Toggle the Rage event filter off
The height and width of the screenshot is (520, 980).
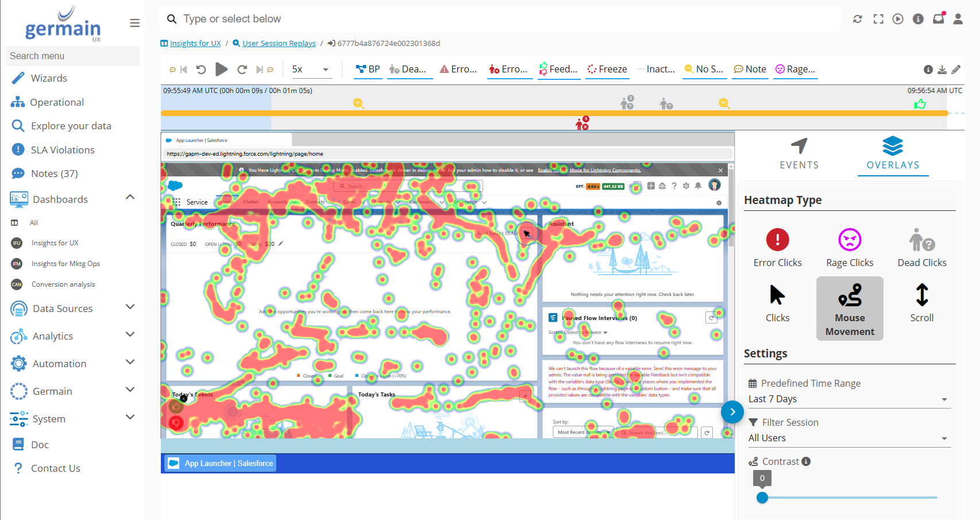pyautogui.click(x=795, y=69)
